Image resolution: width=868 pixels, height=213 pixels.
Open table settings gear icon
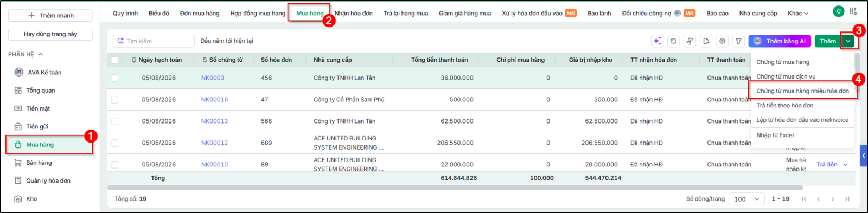pos(723,41)
